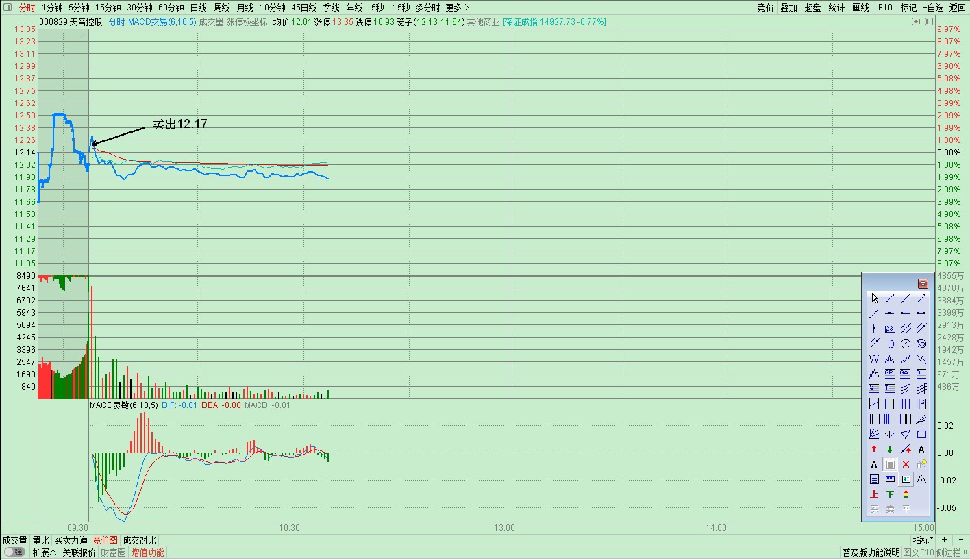Image resolution: width=970 pixels, height=560 pixels.
Task: Add stock via +自选 button
Action: point(932,8)
